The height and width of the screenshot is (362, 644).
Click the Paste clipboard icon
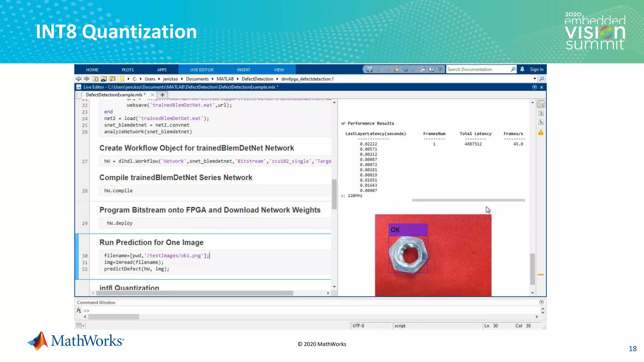pos(396,69)
